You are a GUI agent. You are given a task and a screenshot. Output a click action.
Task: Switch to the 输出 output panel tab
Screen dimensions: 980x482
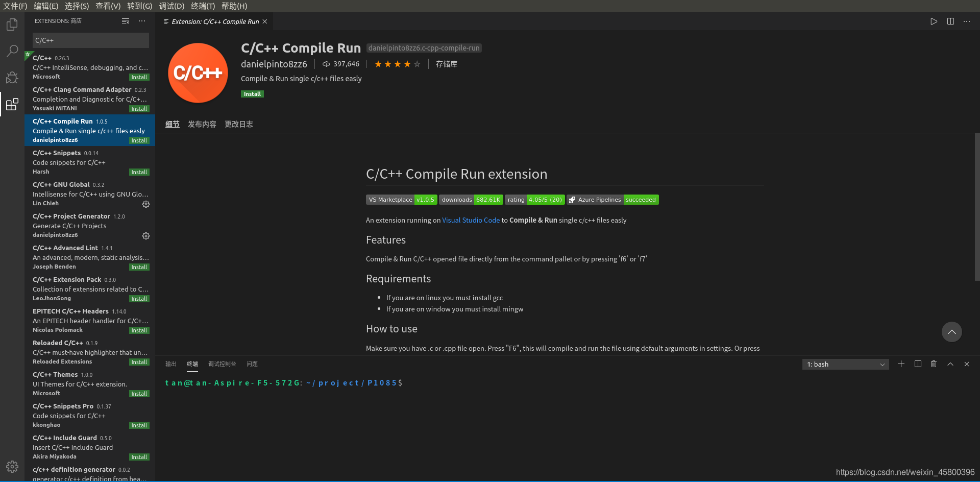[171, 364]
